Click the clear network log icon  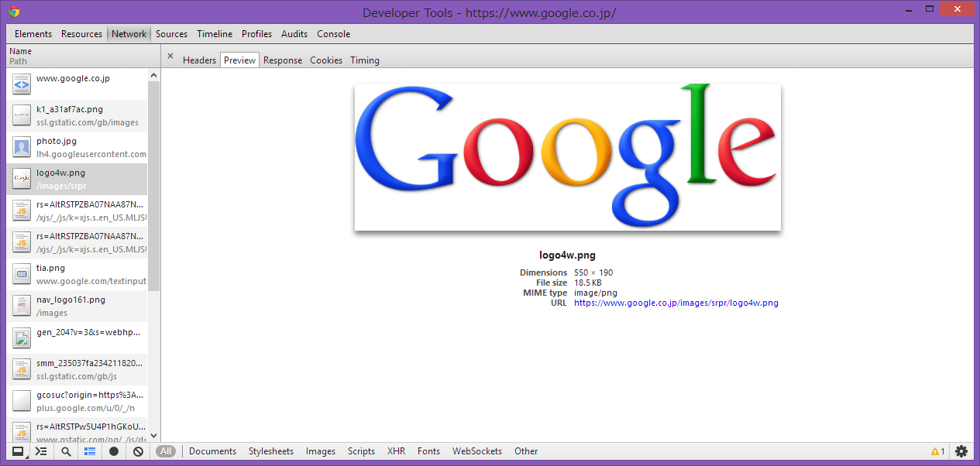point(138,451)
